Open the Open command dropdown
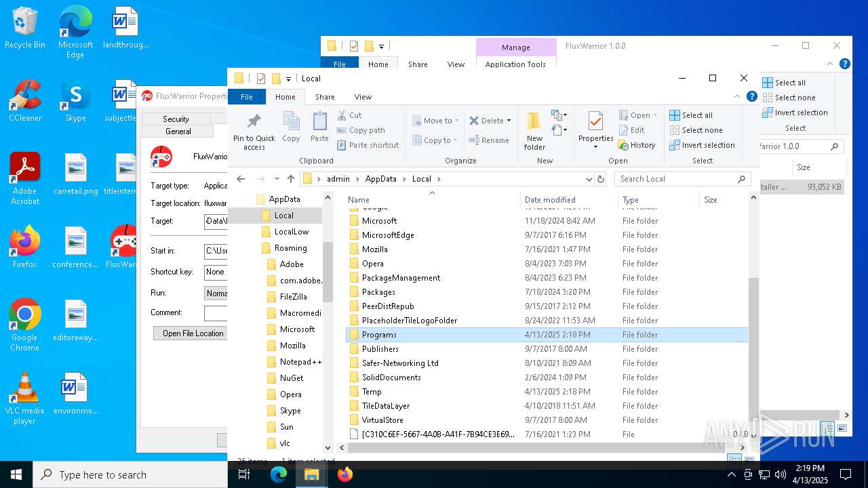The width and height of the screenshot is (868, 488). (655, 115)
